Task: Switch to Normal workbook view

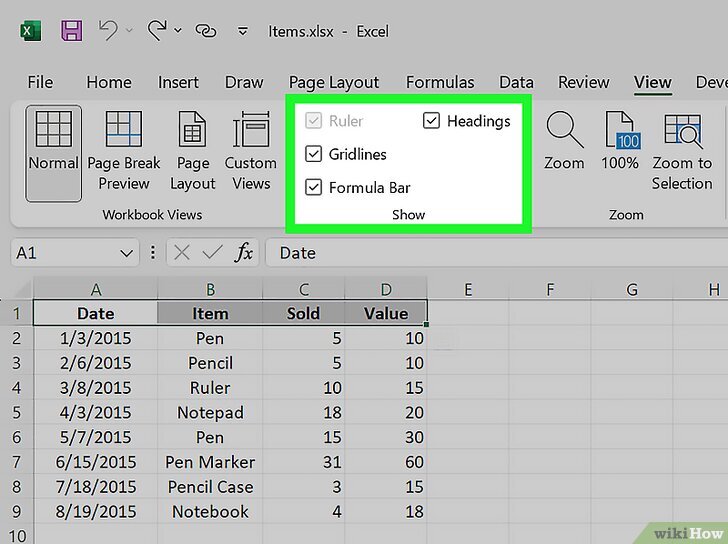Action: 53,153
